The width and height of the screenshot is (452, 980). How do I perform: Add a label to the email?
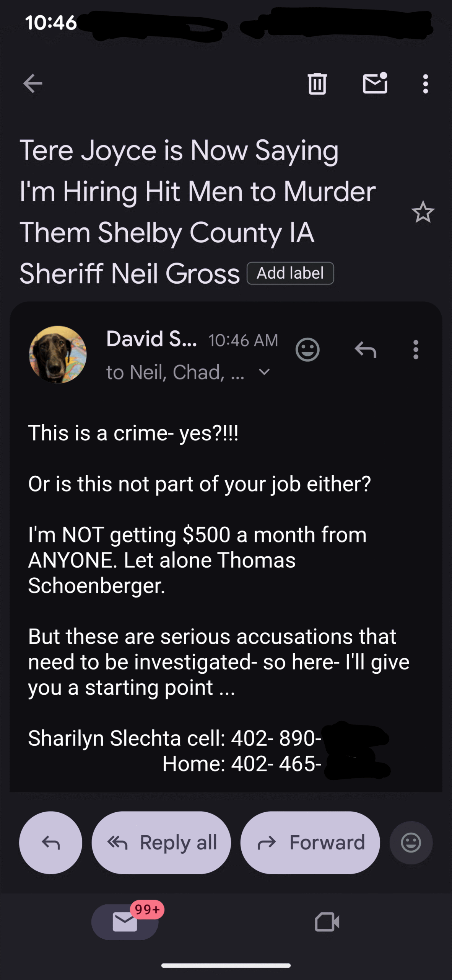click(x=290, y=273)
